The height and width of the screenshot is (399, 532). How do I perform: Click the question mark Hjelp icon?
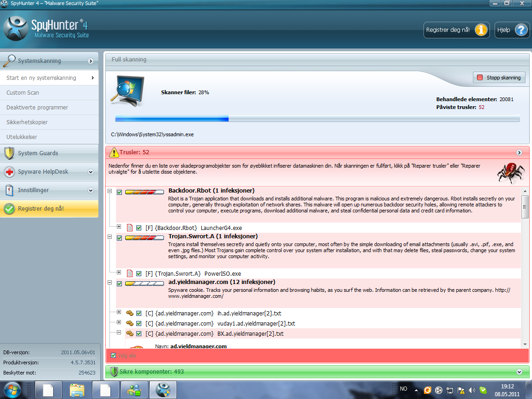coord(521,30)
